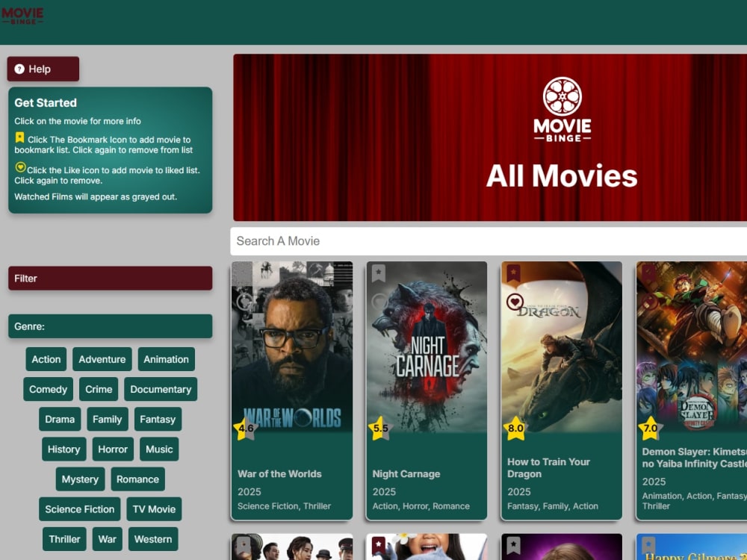Click the Demon Slayer Infinity Castle title
This screenshot has width=747, height=560.
click(x=695, y=458)
